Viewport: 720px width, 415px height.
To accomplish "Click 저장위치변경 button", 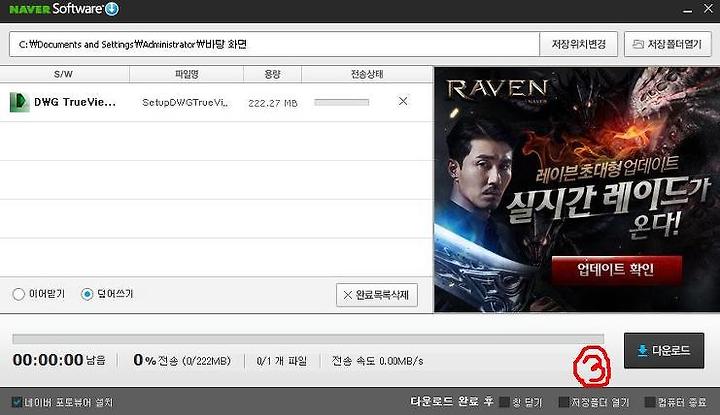I will tap(579, 44).
